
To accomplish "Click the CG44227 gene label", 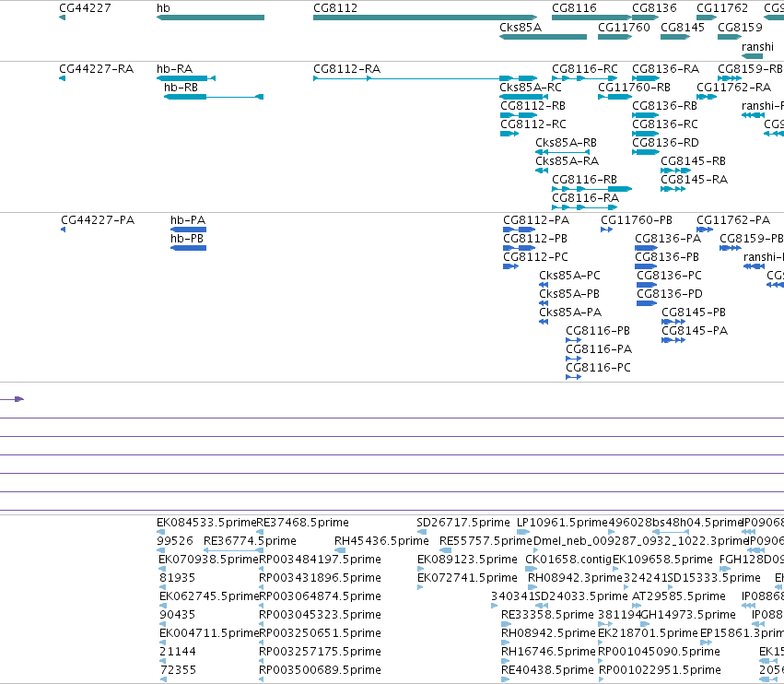I will click(x=85, y=8).
